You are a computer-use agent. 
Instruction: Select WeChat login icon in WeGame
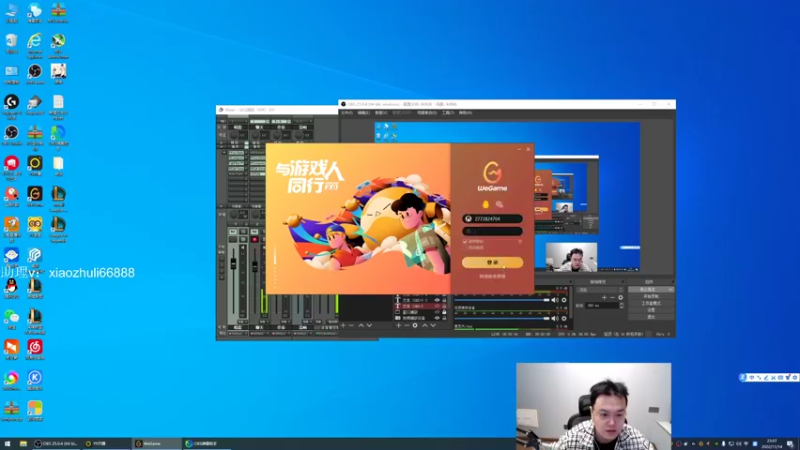click(499, 204)
